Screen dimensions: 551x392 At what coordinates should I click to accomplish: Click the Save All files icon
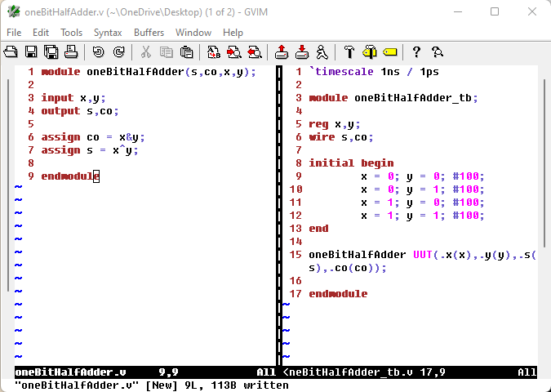click(x=51, y=52)
